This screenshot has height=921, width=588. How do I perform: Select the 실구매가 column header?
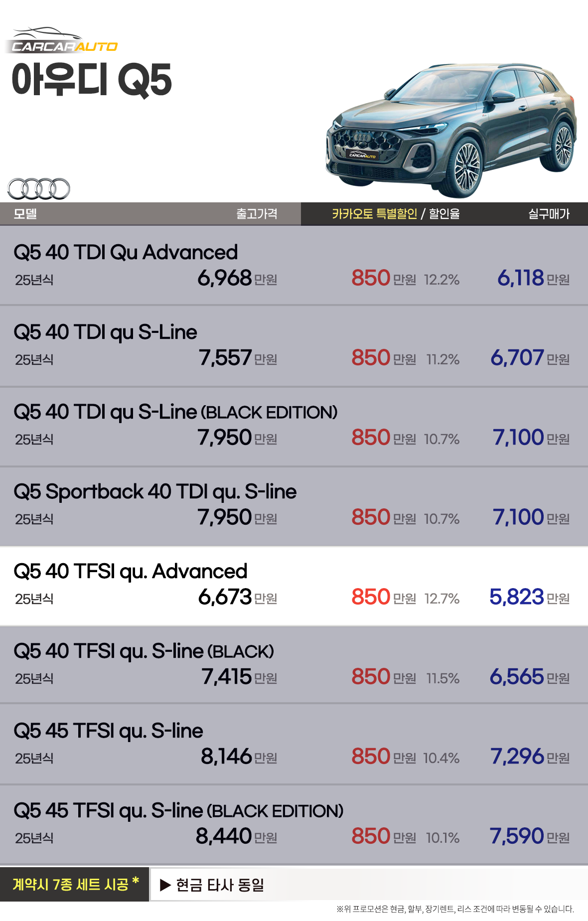pos(549,214)
